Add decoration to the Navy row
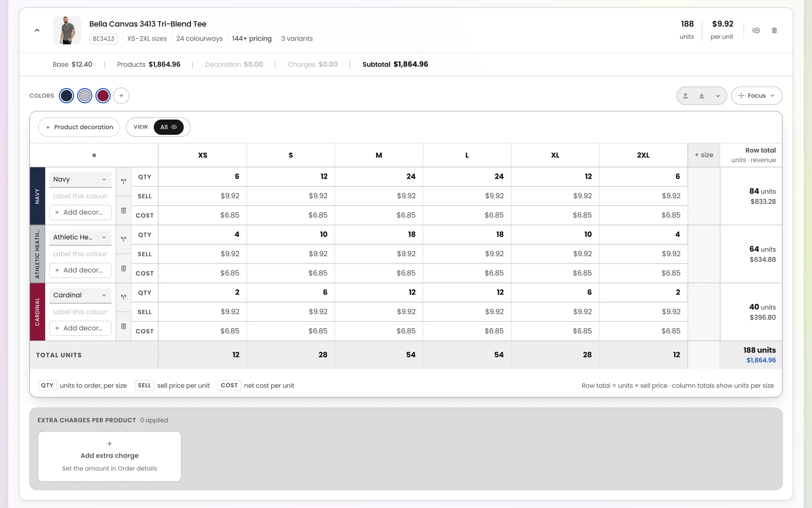812x508 pixels. [x=80, y=212]
